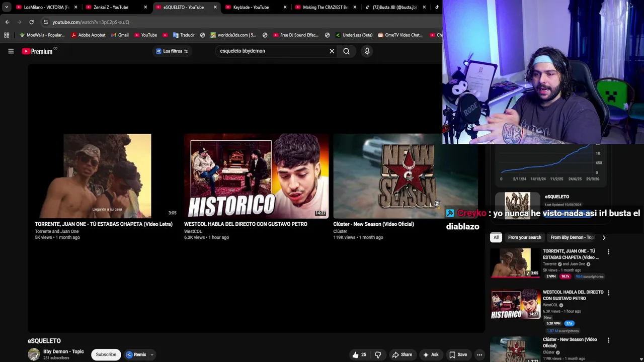Open the tab search dropdown arrow
644x362 pixels.
pos(7,7)
